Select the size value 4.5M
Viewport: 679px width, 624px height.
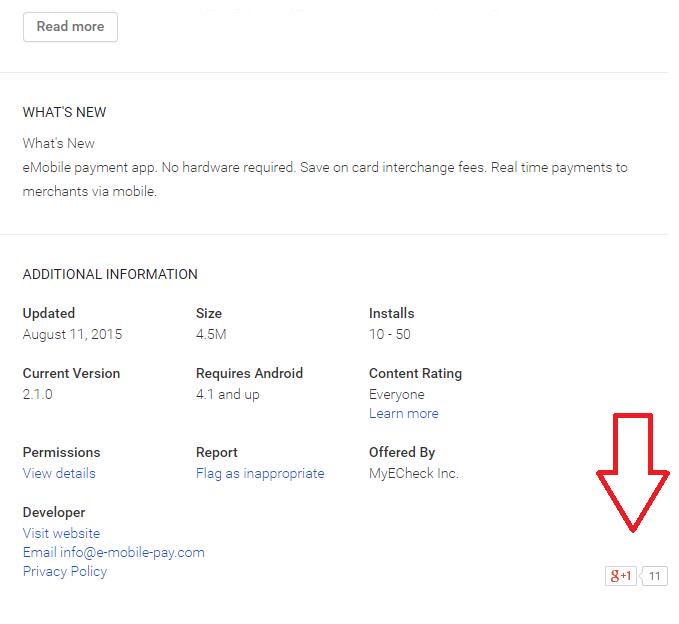pos(211,334)
